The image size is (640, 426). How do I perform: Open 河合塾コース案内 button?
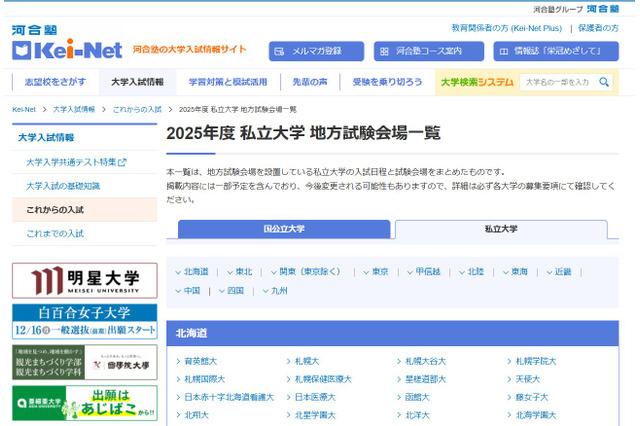[x=429, y=51]
